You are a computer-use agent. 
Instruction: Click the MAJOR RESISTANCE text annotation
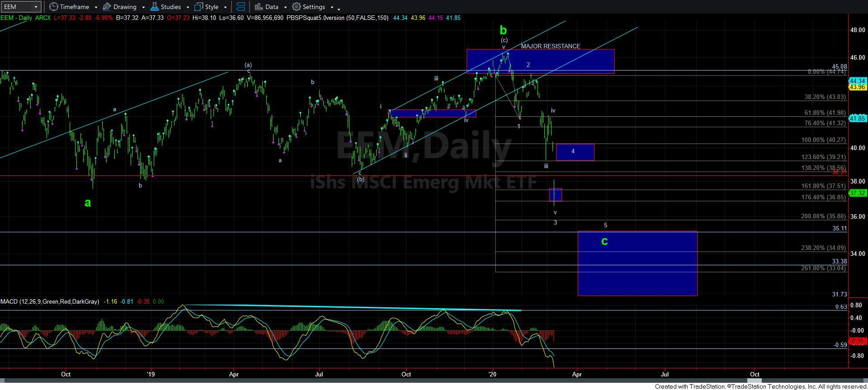click(x=550, y=46)
